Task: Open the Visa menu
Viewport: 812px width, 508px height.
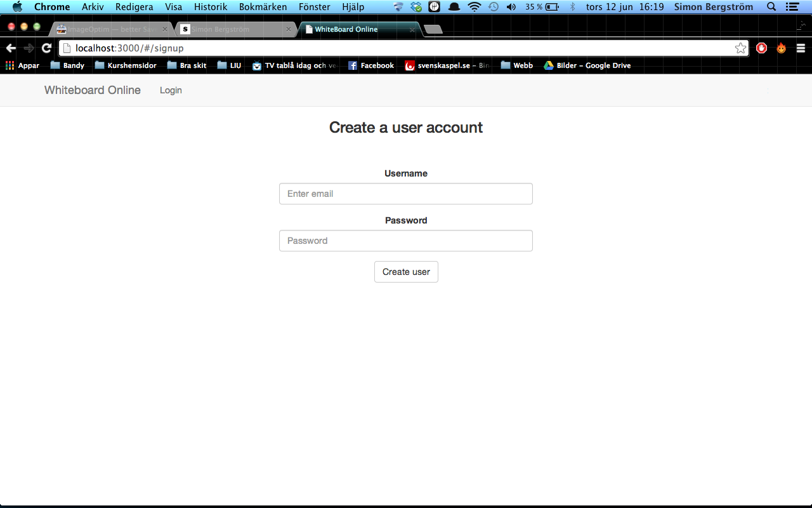Action: 174,7
